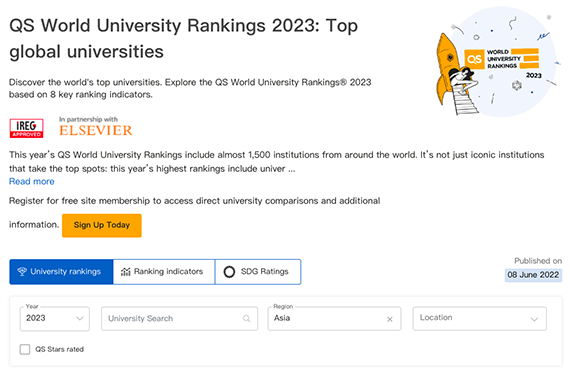Open the Region dropdown showing Asia
This screenshot has height=371, width=570.
334,319
